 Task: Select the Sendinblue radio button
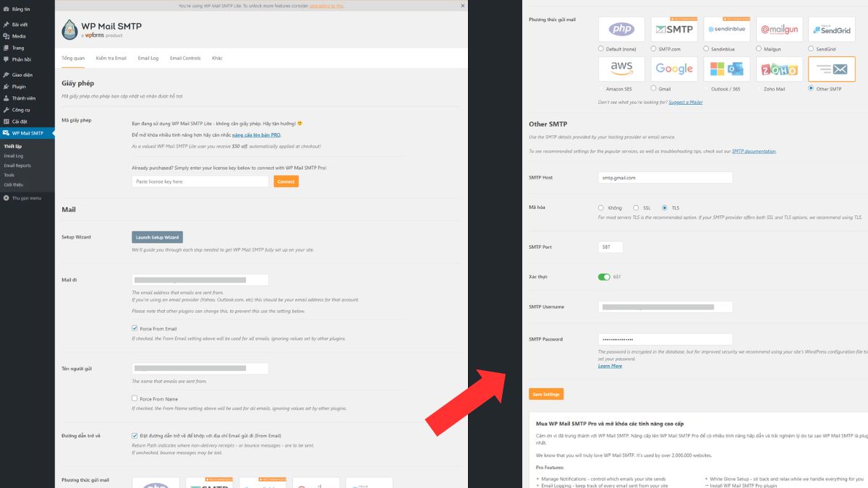[707, 49]
